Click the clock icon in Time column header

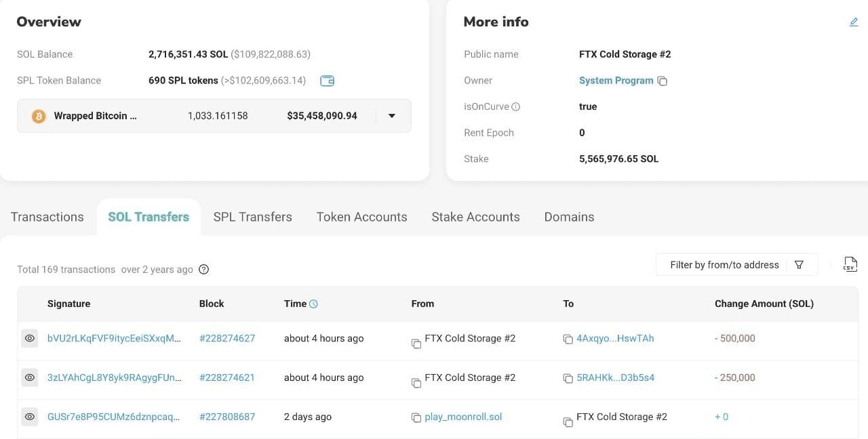[313, 304]
